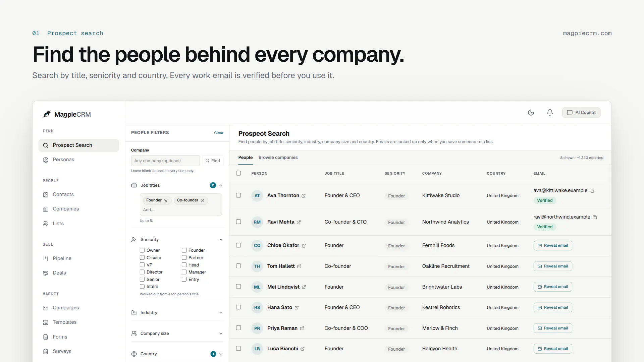Image resolution: width=644 pixels, height=362 pixels.
Task: Collapse the Job titles filter
Action: point(221,185)
